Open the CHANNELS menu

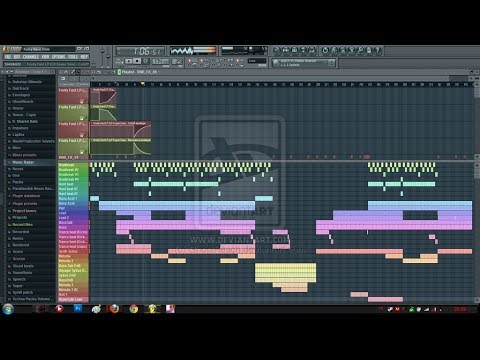coord(31,57)
